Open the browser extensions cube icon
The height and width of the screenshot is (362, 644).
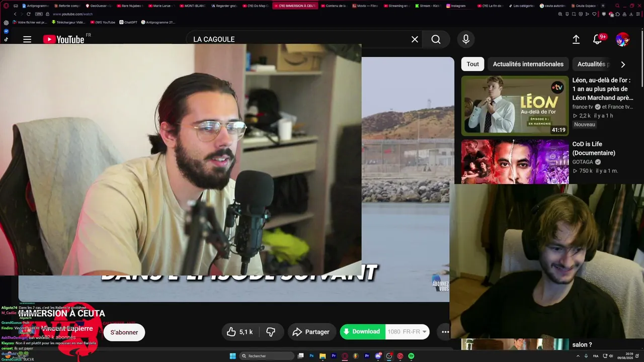pos(618,14)
